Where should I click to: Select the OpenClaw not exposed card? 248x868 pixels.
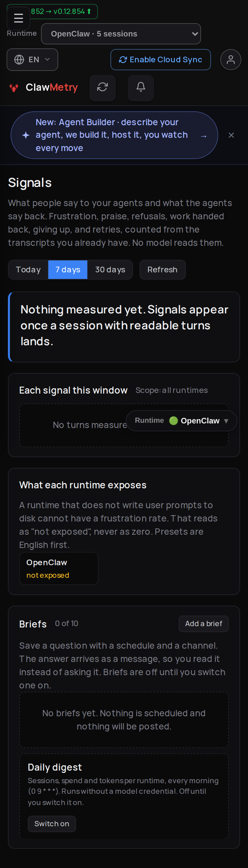tap(59, 568)
